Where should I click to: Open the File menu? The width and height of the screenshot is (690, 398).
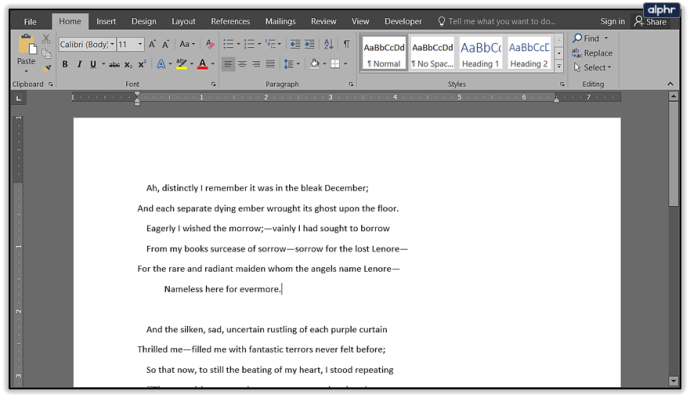coord(30,22)
